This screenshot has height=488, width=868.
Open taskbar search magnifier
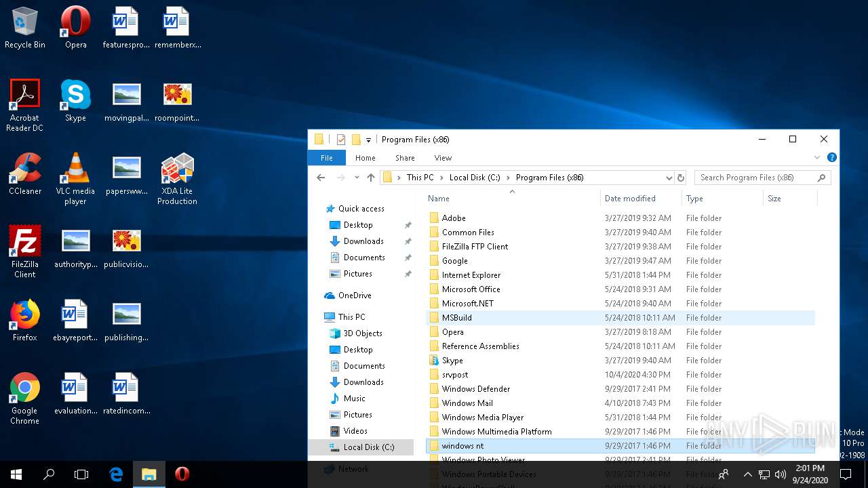click(x=49, y=474)
